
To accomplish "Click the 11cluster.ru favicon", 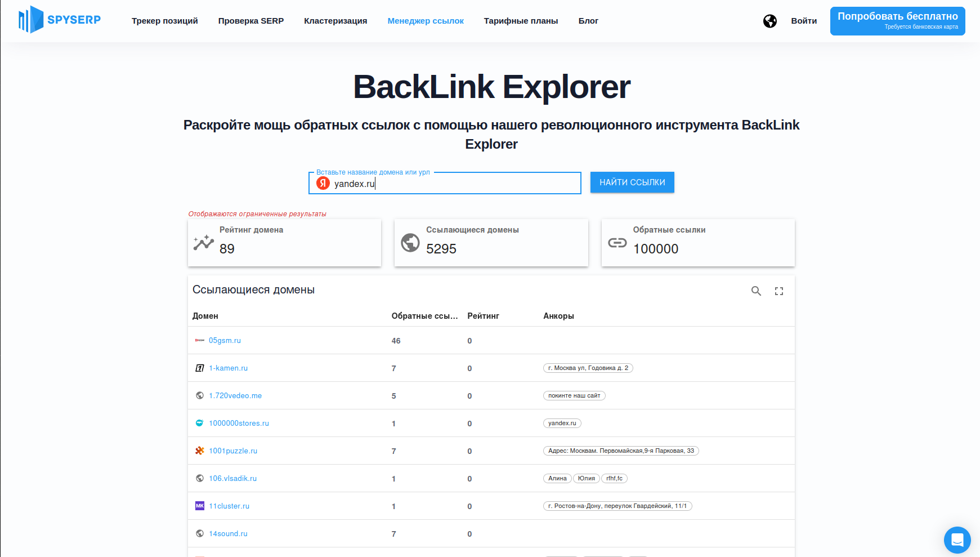I will [x=200, y=506].
